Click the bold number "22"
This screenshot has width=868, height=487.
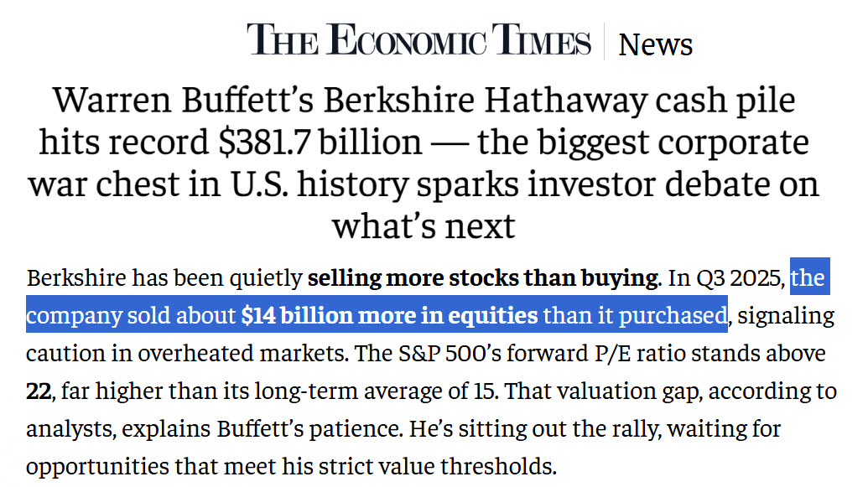pyautogui.click(x=39, y=391)
